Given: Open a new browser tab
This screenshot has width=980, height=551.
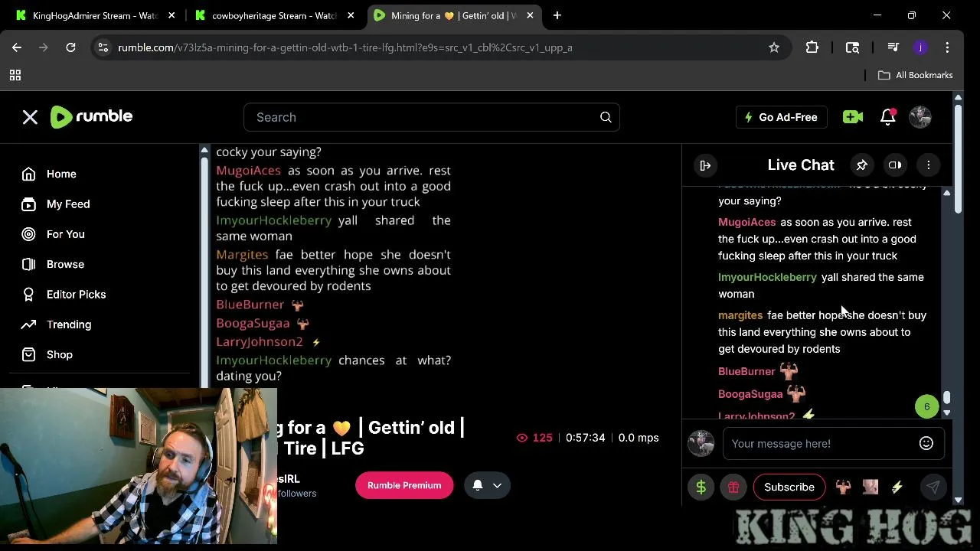Looking at the screenshot, I should (x=557, y=15).
